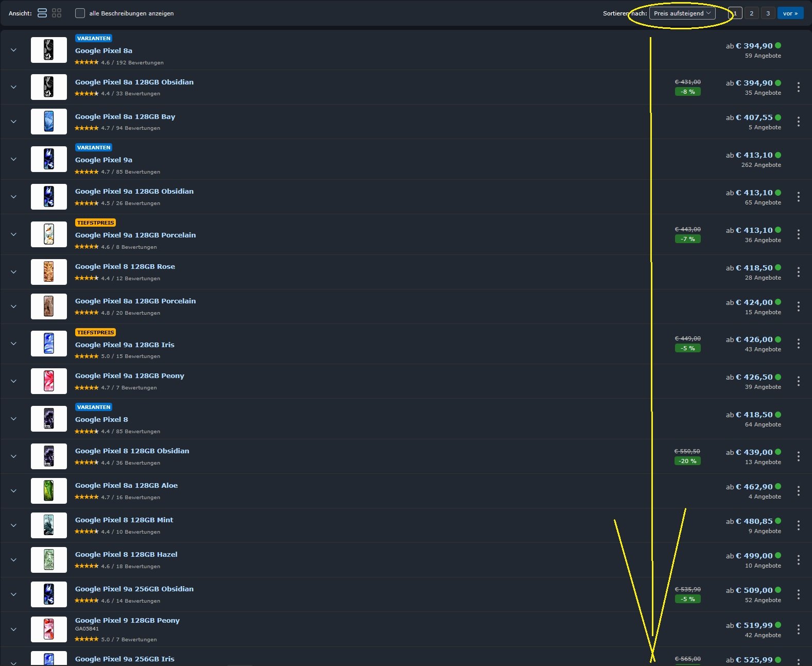Click price € 519,99 for Pixel 9 Peony
The height and width of the screenshot is (666, 812).
[754, 625]
